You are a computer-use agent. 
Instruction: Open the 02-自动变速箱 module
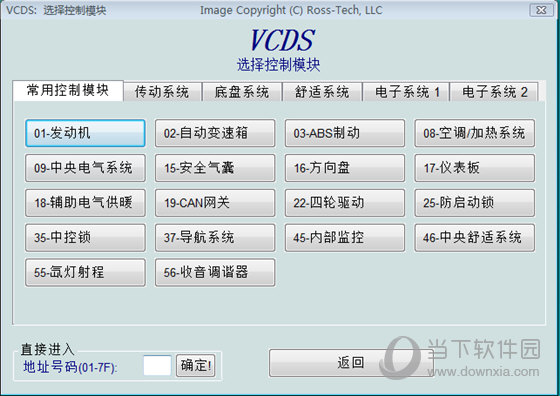tap(215, 133)
